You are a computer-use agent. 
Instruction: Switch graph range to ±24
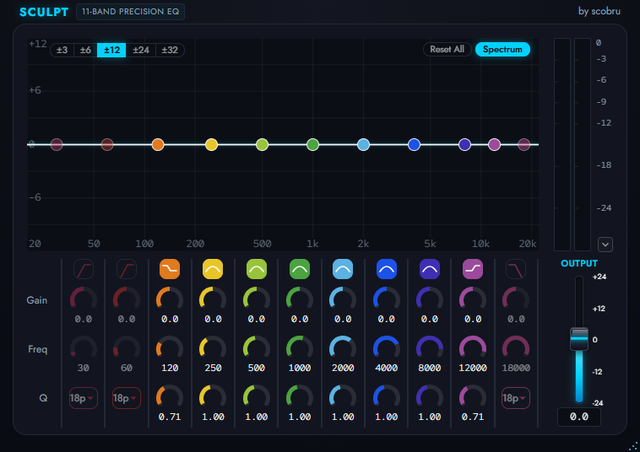pos(141,50)
